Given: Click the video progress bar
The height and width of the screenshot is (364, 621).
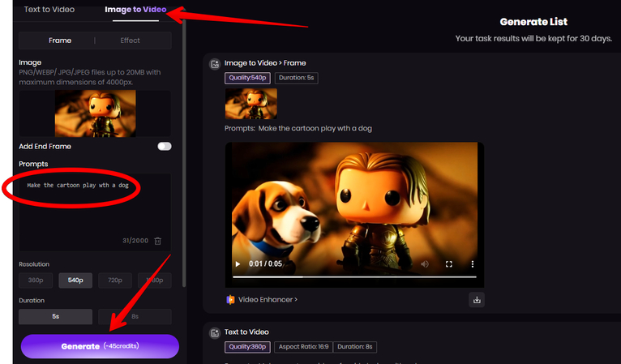Looking at the screenshot, I should pos(353,276).
